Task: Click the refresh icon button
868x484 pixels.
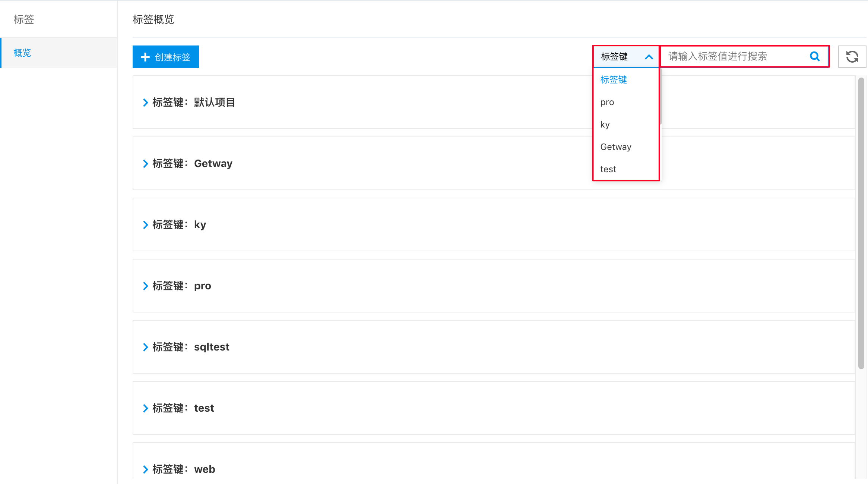Action: (852, 57)
